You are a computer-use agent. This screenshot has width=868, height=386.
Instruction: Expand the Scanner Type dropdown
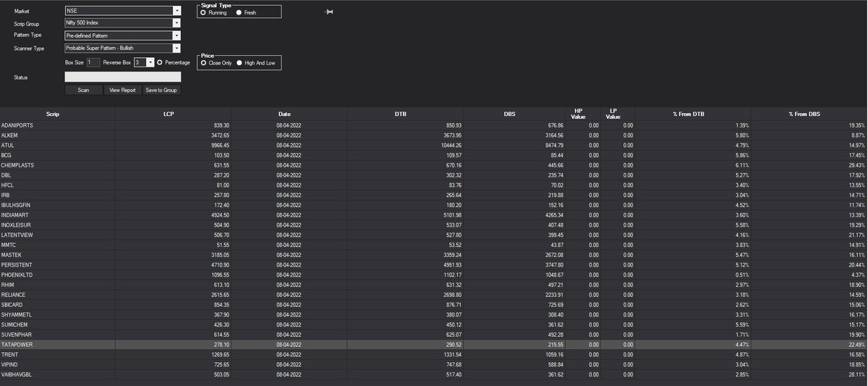(176, 49)
